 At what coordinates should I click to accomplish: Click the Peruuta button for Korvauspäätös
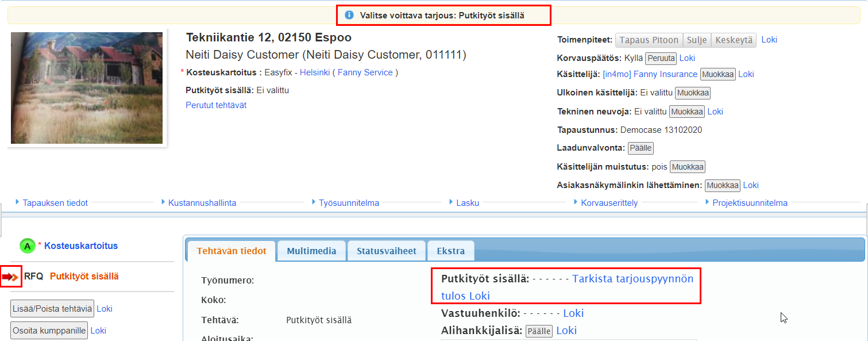(x=661, y=58)
